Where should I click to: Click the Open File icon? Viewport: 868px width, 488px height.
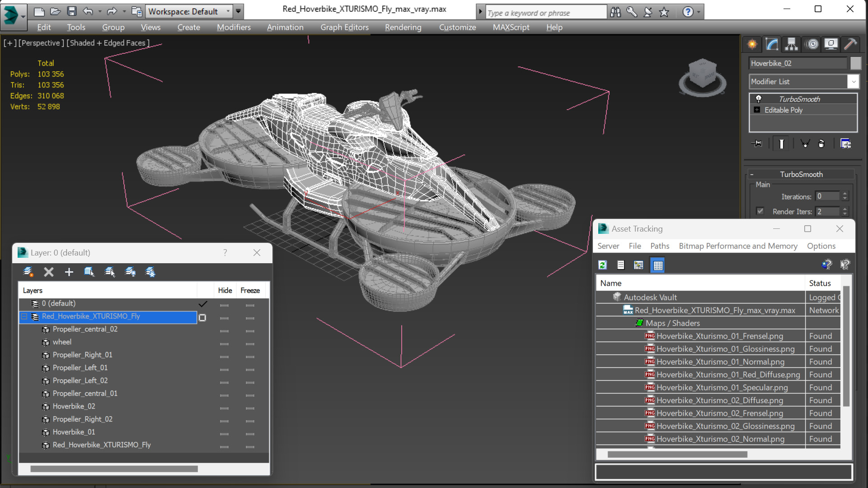coord(55,11)
